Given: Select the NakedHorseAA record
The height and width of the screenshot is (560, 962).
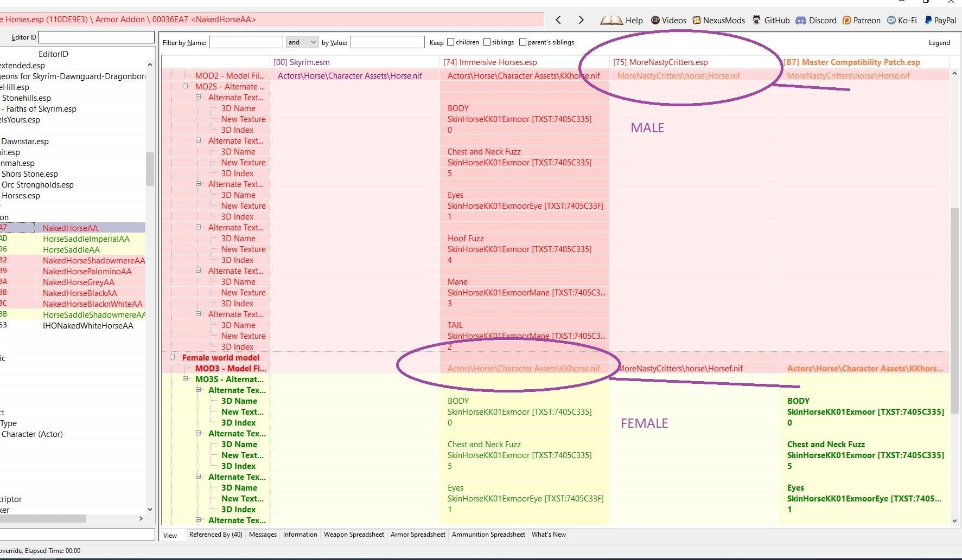Looking at the screenshot, I should coord(71,228).
